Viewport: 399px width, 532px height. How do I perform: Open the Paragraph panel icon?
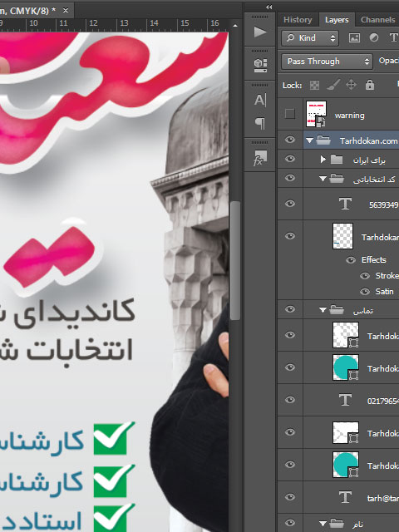pos(260,123)
